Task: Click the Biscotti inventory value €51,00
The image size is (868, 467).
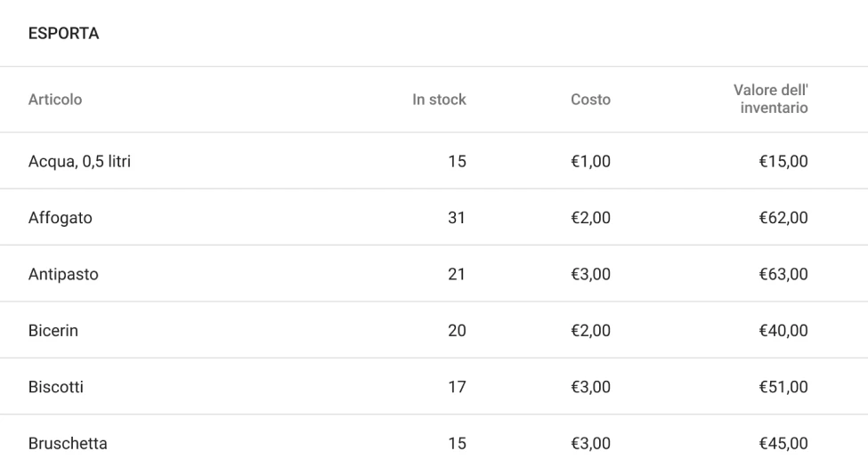Action: [783, 387]
